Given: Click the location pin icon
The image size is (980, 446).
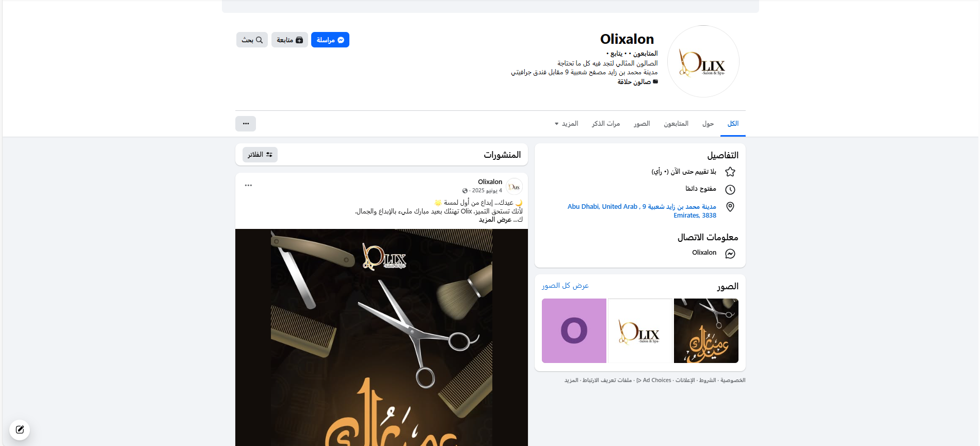Looking at the screenshot, I should [x=730, y=207].
